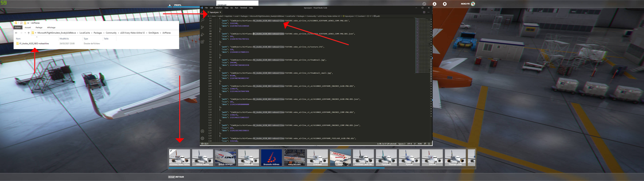Switch to the Affichage ribbon tab

(51, 27)
